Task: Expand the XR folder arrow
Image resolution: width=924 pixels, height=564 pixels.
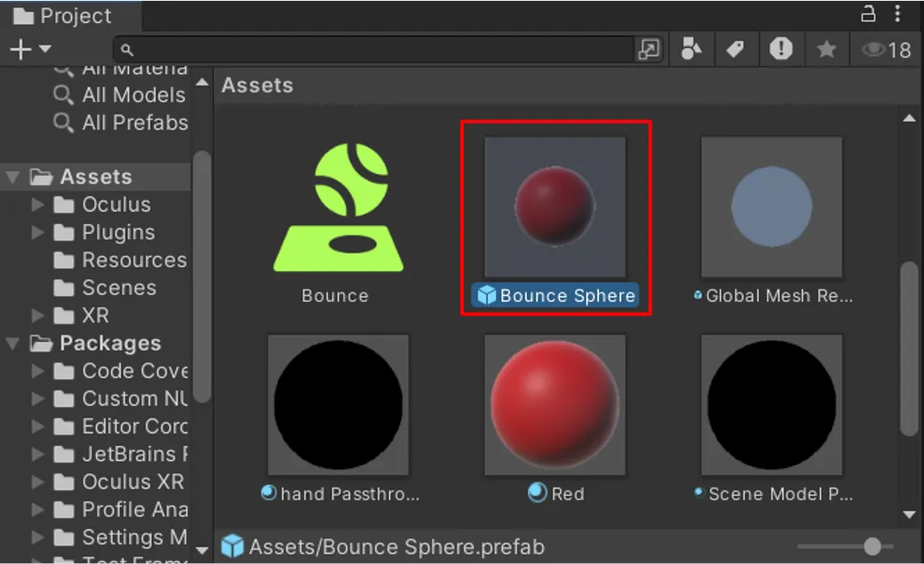Action: 37,316
